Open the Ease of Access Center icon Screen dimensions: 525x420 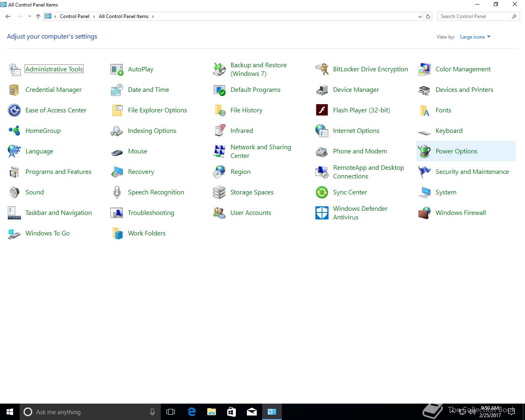coord(14,110)
